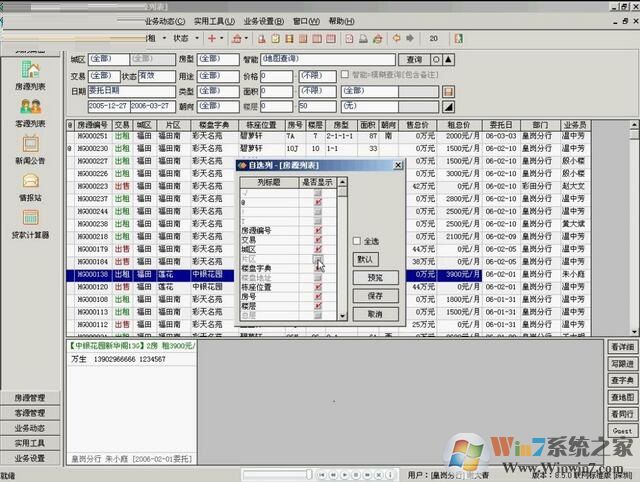640x482 pixels.
Task: Click the column list scrollbar down arrow
Action: (343, 315)
